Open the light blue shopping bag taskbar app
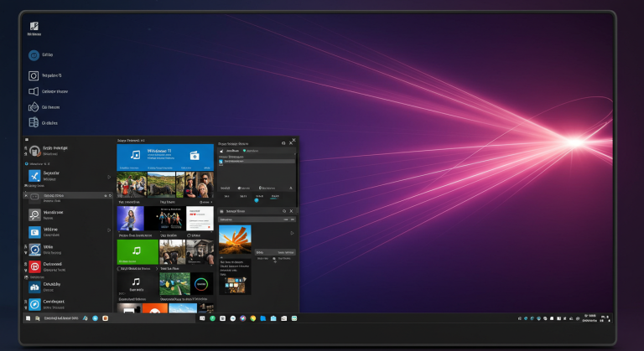644x351 pixels. click(x=273, y=318)
